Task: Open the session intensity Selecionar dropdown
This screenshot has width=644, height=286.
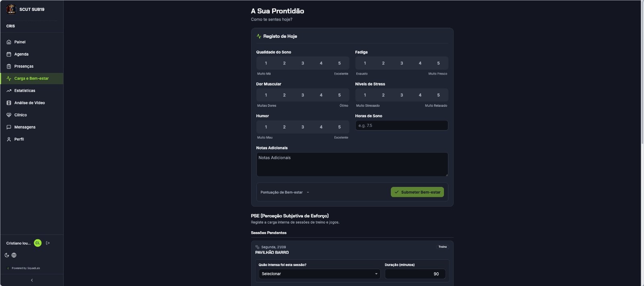Action: click(x=320, y=274)
